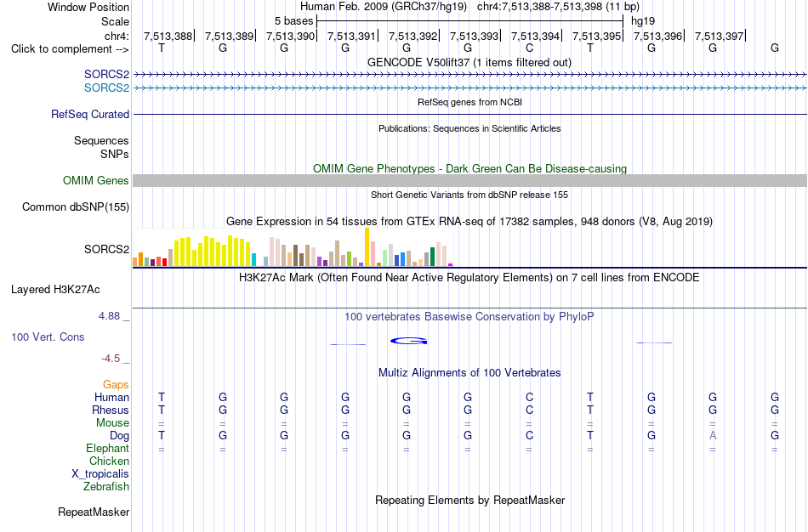Click the orange Gaps label
The image size is (808, 532).
click(116, 385)
